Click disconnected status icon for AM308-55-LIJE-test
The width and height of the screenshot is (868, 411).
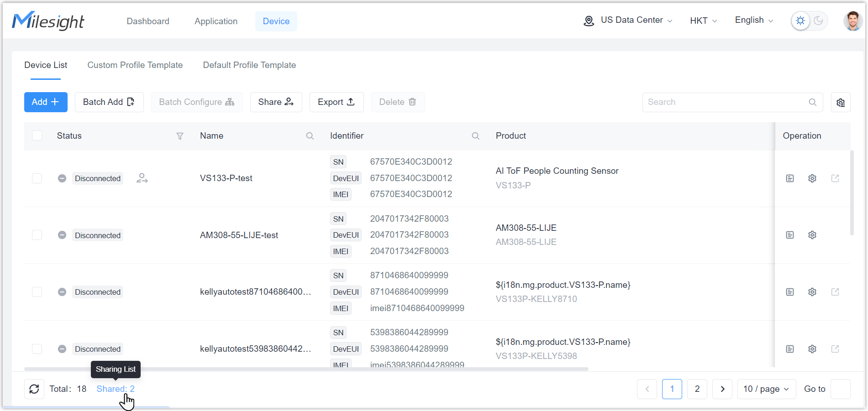[x=62, y=235]
